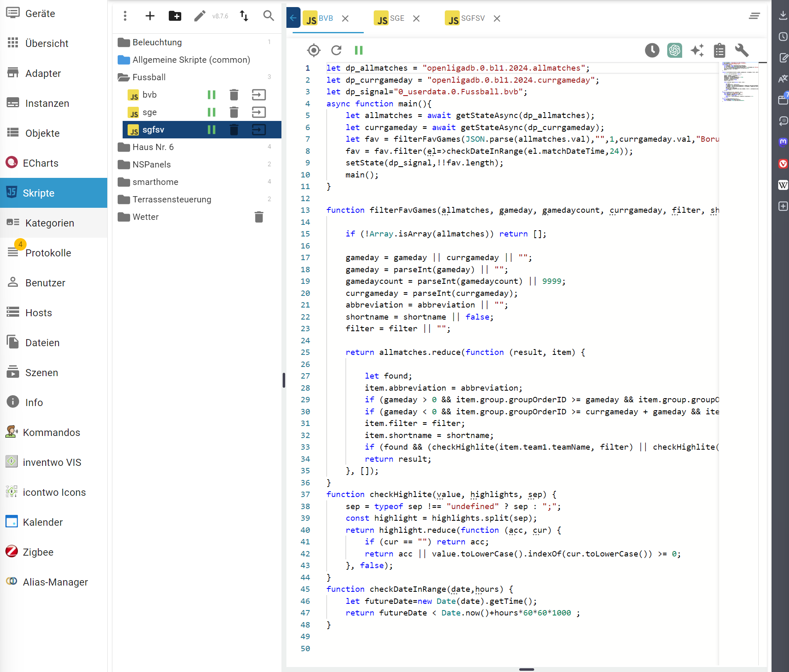Open Objekte in the sidebar
The width and height of the screenshot is (789, 672).
tap(42, 133)
